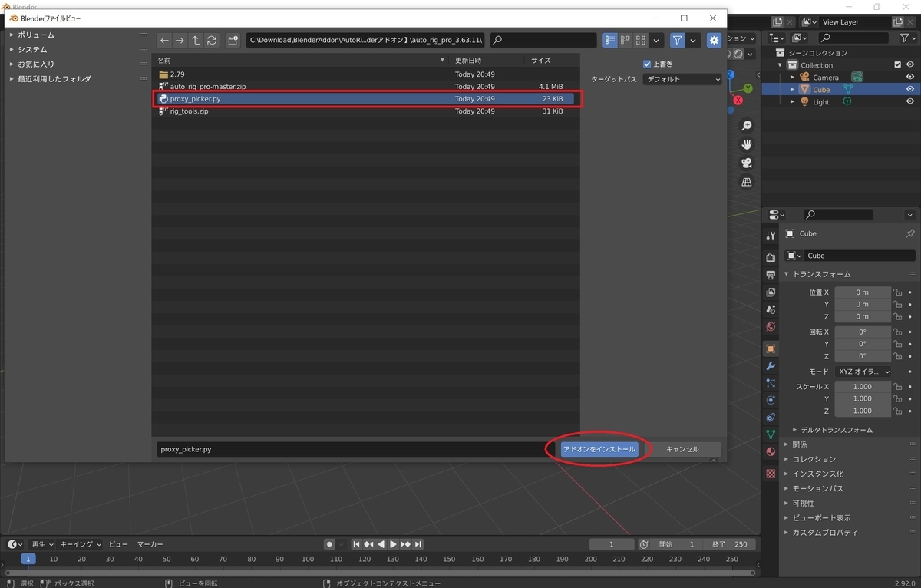921x588 pixels.
Task: Expand Camera item in outliner
Action: pyautogui.click(x=793, y=78)
